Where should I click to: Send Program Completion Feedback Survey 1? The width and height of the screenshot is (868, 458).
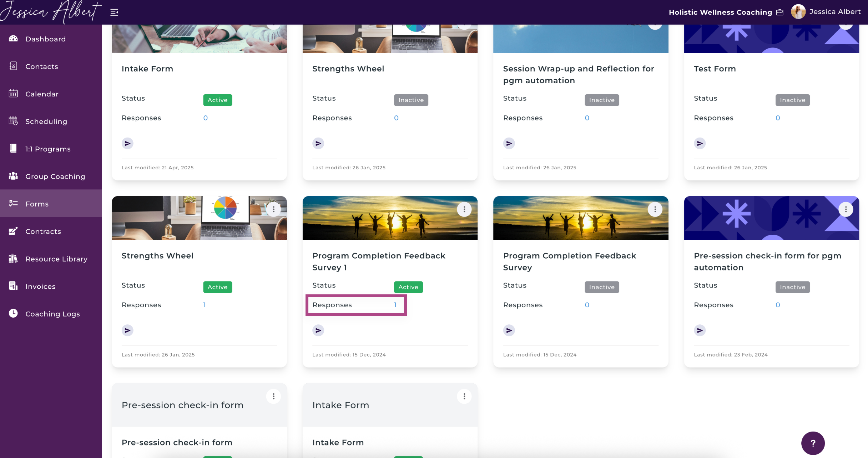pyautogui.click(x=318, y=330)
